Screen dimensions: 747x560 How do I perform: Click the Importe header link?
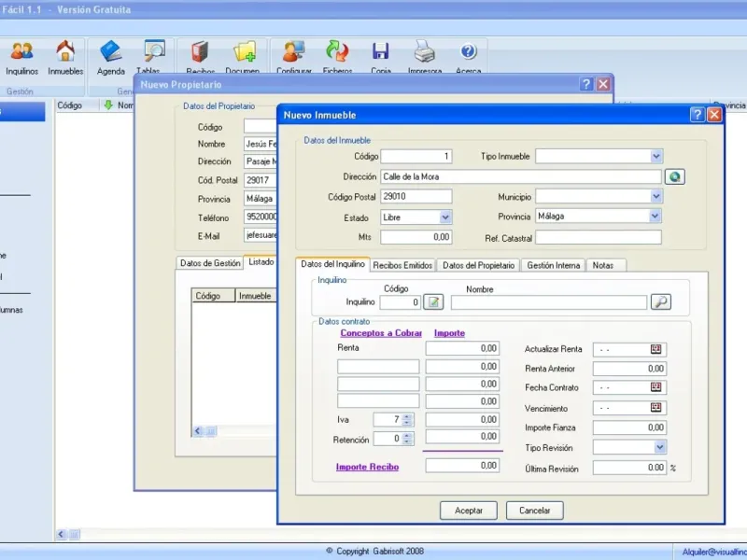(x=449, y=333)
